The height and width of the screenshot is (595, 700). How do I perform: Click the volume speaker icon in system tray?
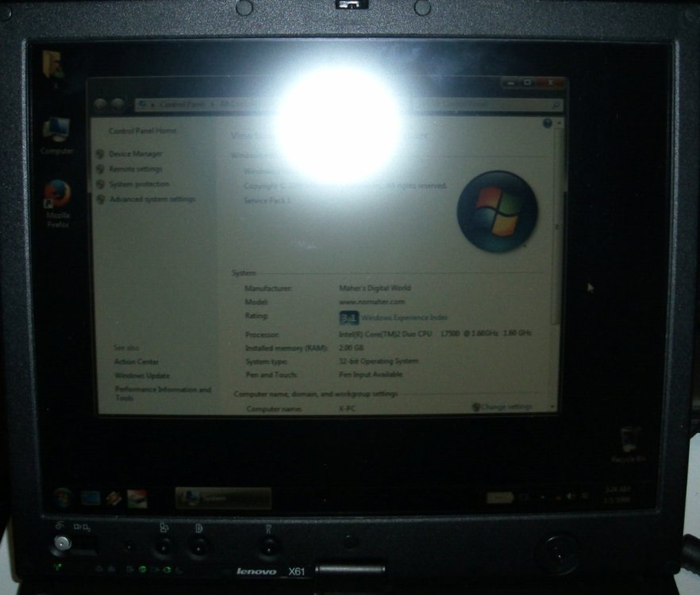coord(570,497)
